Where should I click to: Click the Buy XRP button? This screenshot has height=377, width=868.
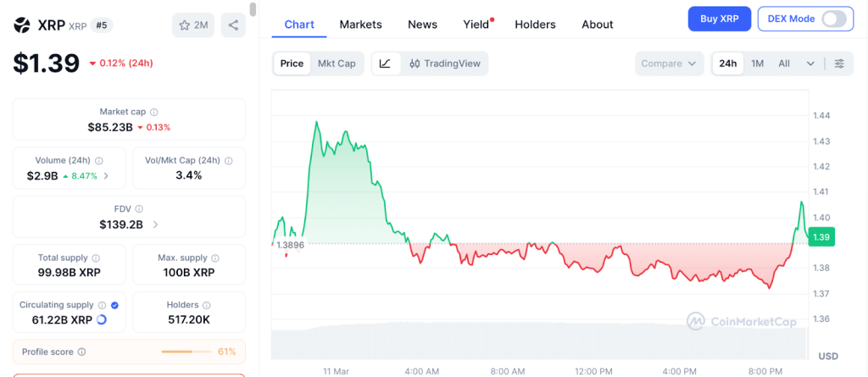coord(719,18)
